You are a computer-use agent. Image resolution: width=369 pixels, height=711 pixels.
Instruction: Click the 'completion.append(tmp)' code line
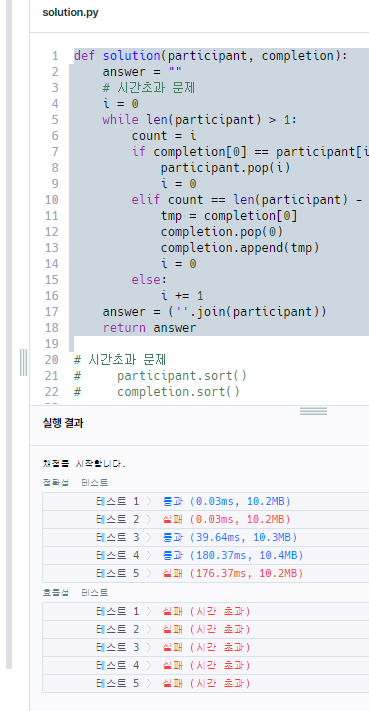[x=240, y=248]
